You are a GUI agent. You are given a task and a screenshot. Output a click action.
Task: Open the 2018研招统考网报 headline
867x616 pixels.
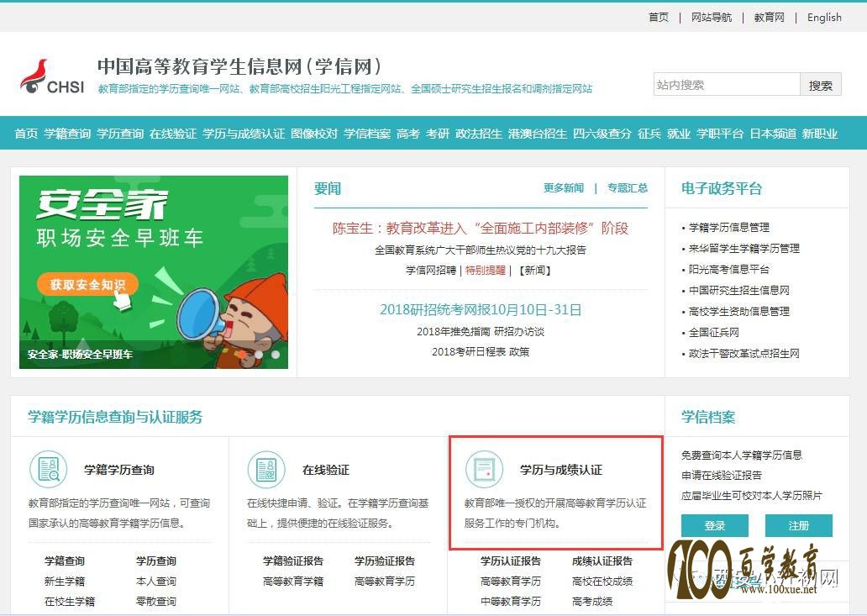(481, 309)
